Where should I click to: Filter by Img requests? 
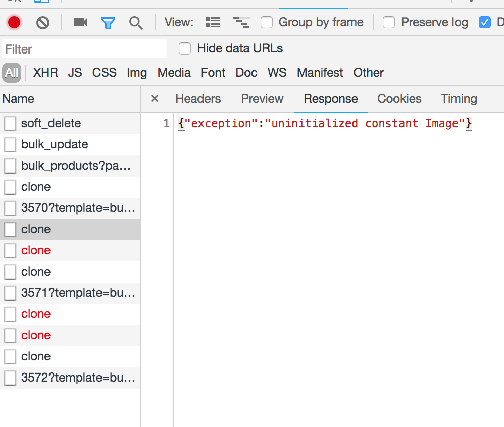point(137,73)
